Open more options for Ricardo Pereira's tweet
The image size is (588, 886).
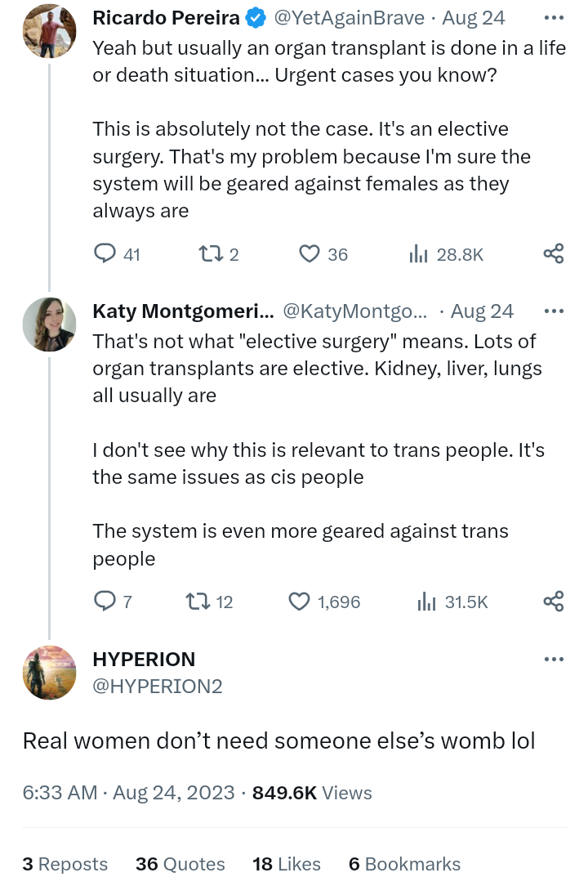click(x=554, y=18)
